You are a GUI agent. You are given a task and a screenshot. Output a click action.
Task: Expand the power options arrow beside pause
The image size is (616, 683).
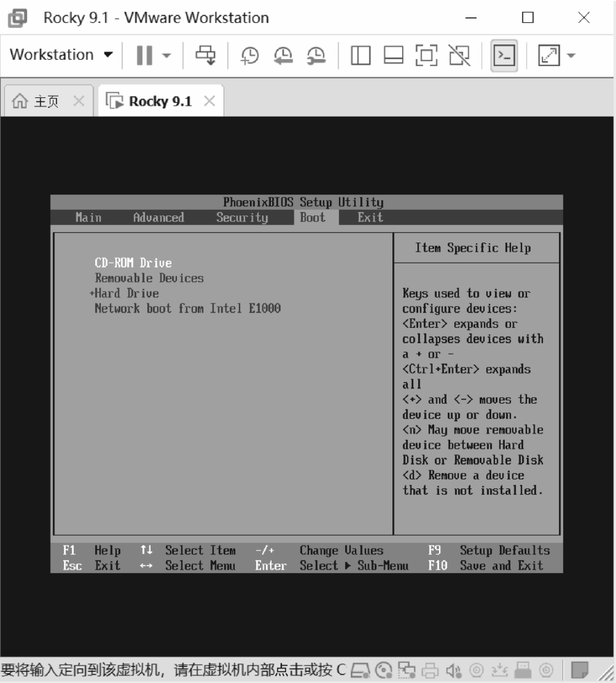coord(167,55)
